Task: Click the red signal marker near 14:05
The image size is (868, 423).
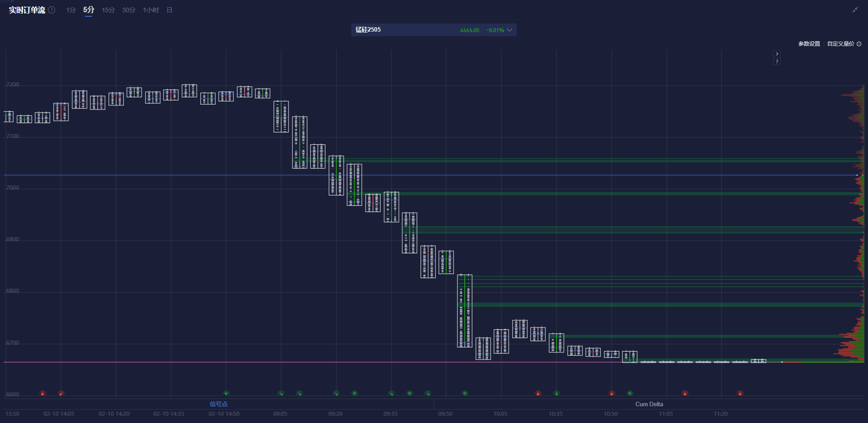Action: (x=61, y=394)
